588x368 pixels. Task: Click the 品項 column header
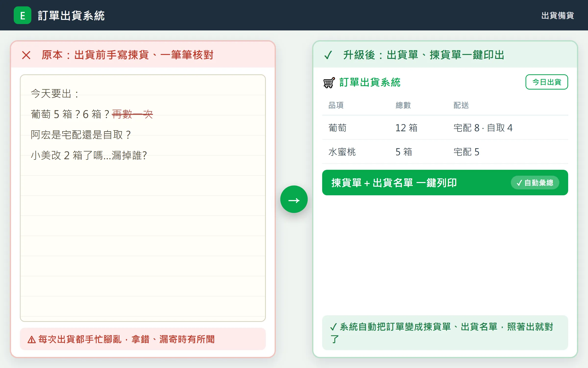tap(336, 105)
